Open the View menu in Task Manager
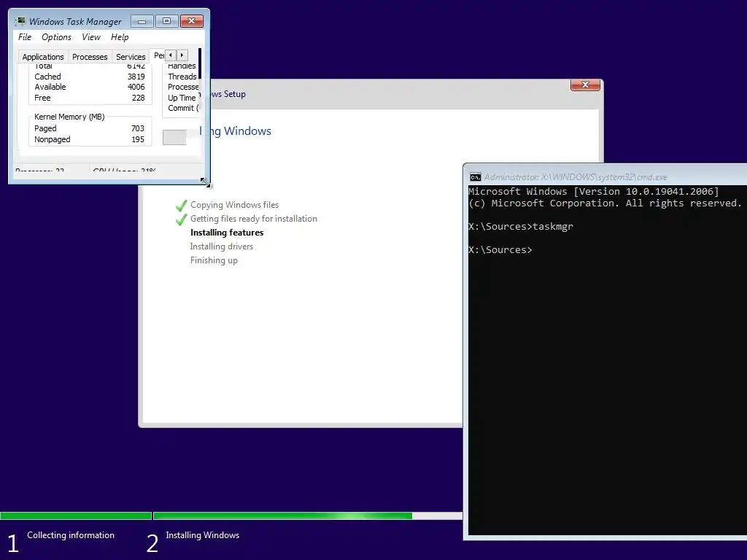The height and width of the screenshot is (560, 747). point(91,37)
